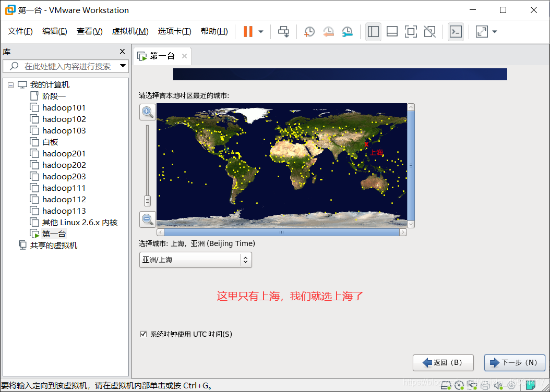Screen dimensions: 550x392
Task: Enter full screen mode
Action: 411,31
